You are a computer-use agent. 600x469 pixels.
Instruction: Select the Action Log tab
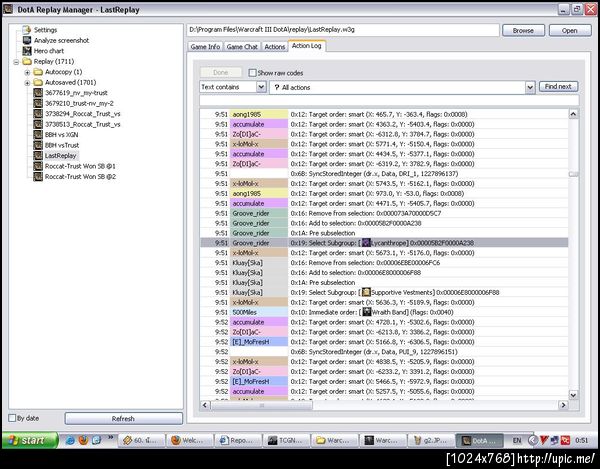tap(307, 46)
